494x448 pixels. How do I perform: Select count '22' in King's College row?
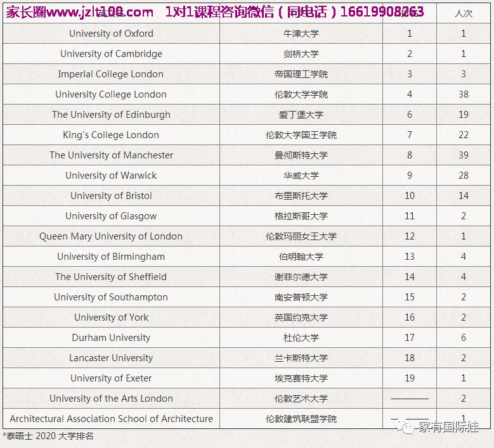point(464,135)
